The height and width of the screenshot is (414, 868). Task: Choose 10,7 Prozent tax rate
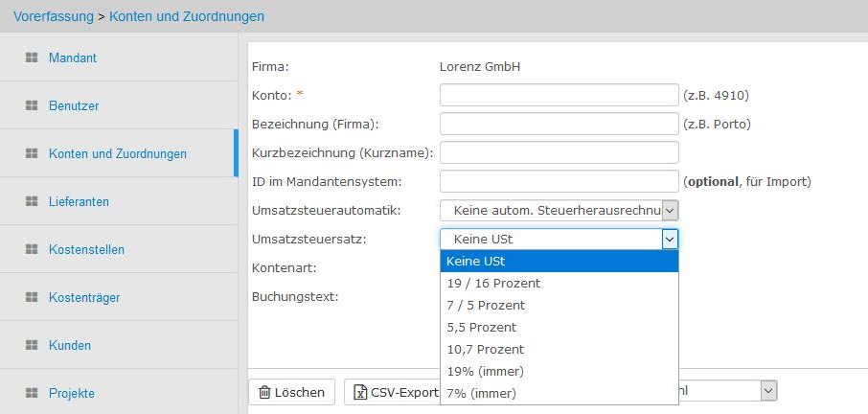click(560, 350)
